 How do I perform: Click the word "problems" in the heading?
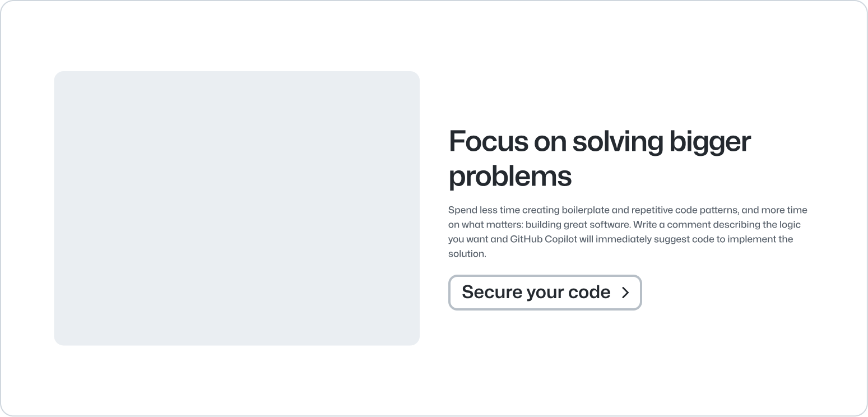[510, 176]
